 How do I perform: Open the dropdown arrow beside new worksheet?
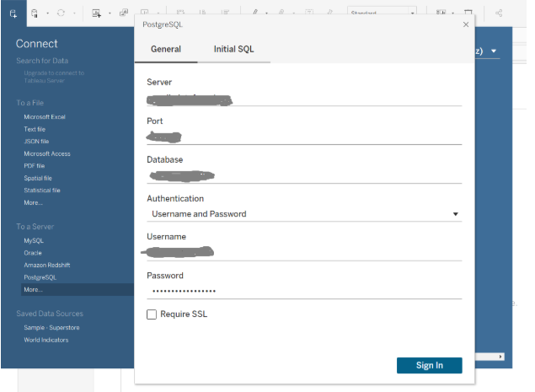(110, 13)
